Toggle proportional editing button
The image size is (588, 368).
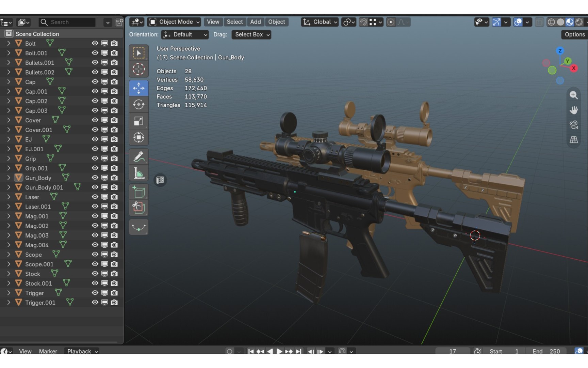pyautogui.click(x=391, y=22)
